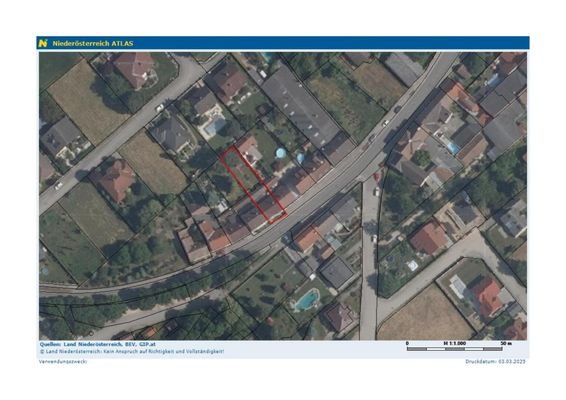Click the 'Quellen: Land Niederösterreich, BEV, GIP.at' line
This screenshot has width=566, height=400.
(x=97, y=344)
